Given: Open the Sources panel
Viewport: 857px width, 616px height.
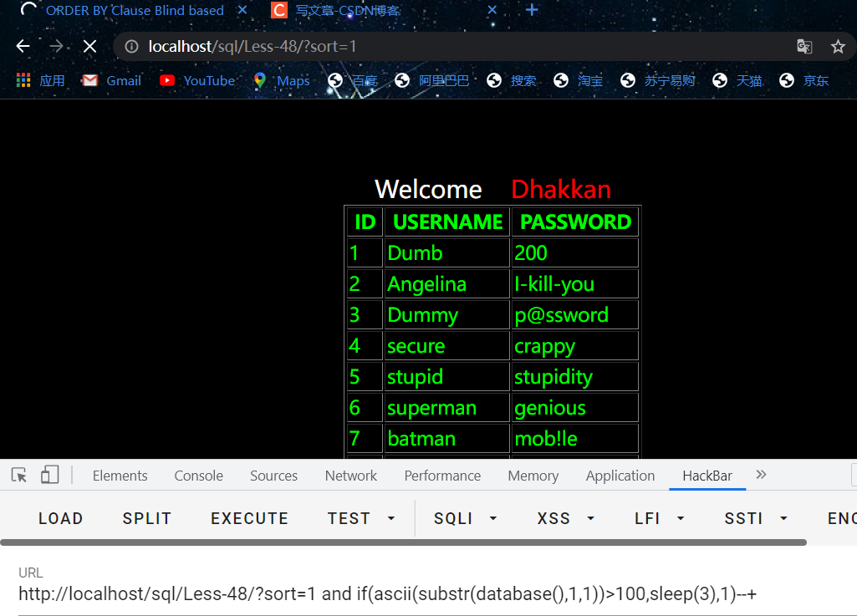Looking at the screenshot, I should point(274,476).
